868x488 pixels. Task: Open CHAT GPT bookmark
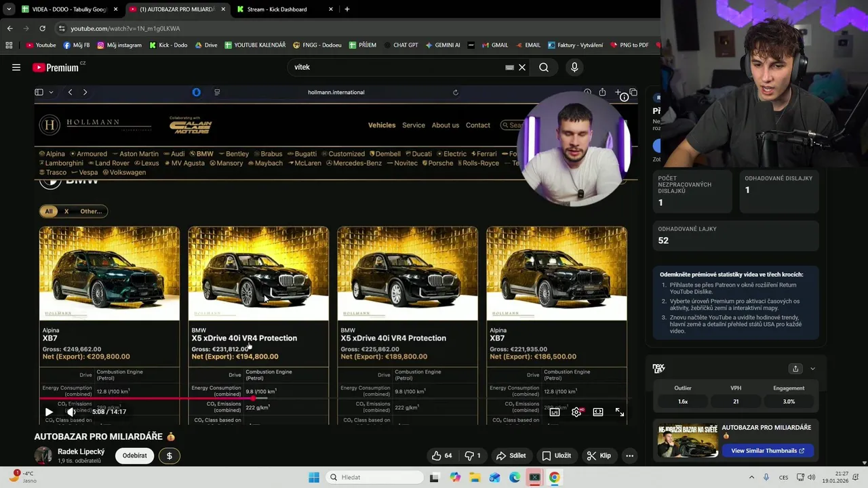pos(401,45)
